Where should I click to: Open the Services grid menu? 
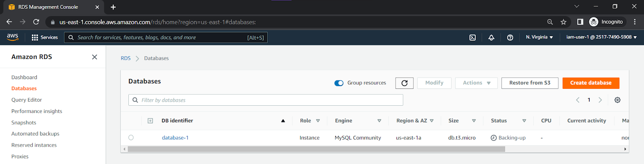[x=45, y=37]
